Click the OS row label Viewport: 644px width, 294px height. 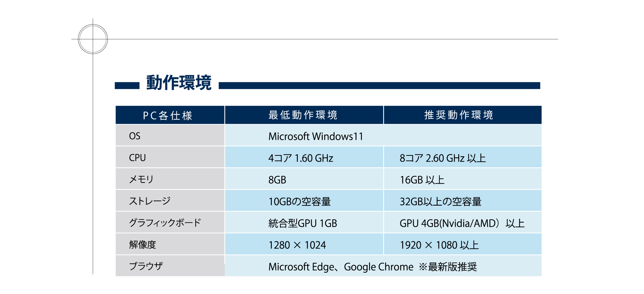pos(135,136)
